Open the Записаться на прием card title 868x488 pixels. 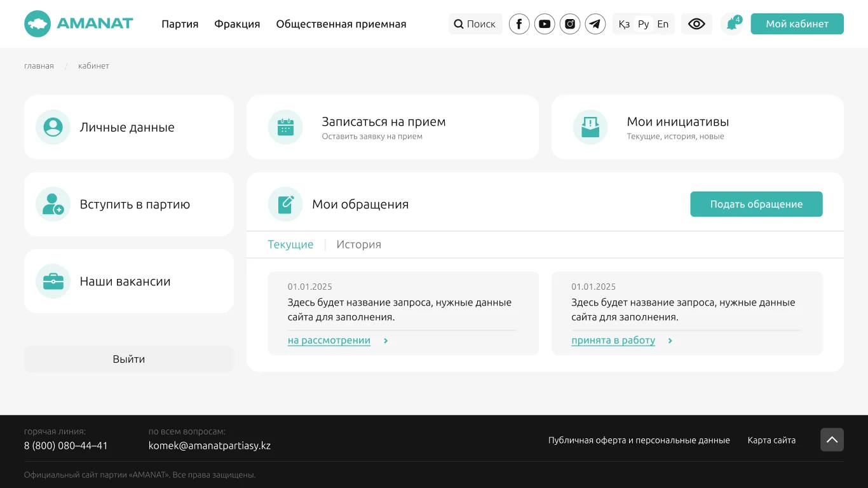tap(384, 121)
